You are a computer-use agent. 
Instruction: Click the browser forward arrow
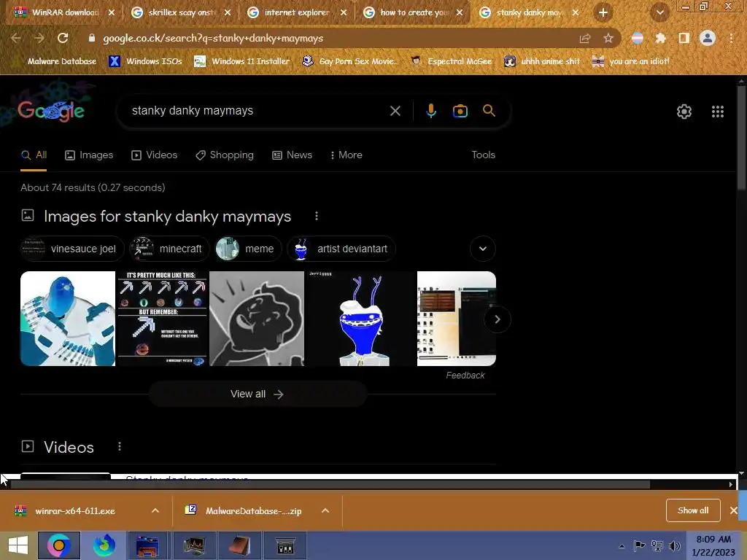39,38
